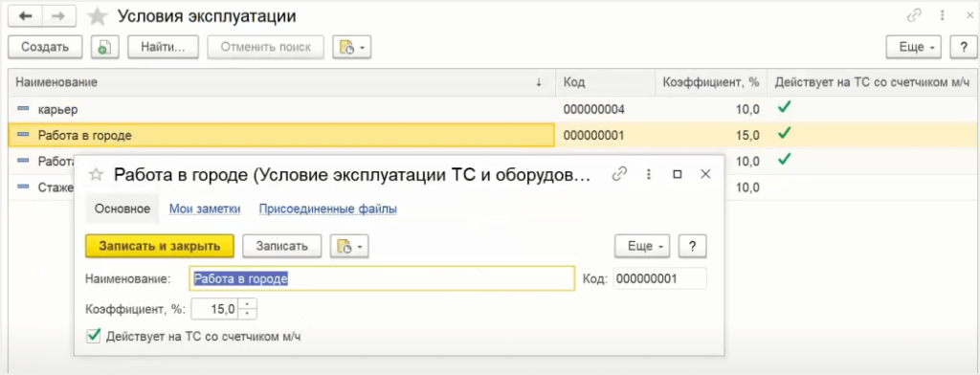Open Help with dialog question mark
Screen dimensions: 980x375
[x=693, y=246]
